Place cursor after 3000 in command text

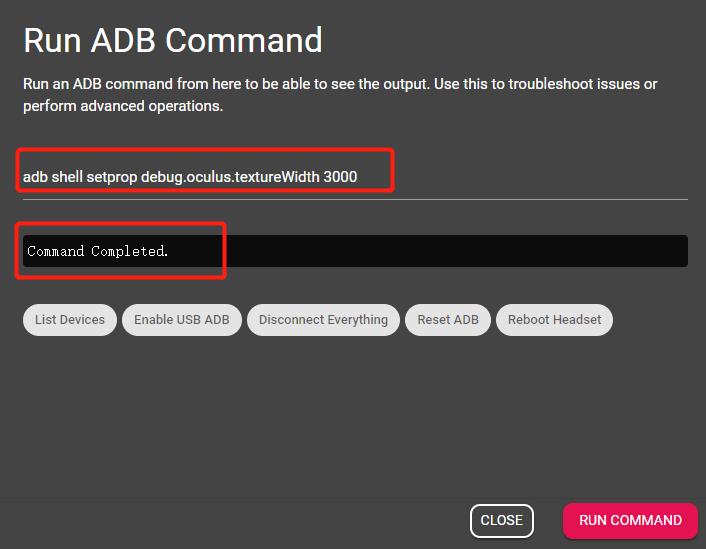point(358,177)
